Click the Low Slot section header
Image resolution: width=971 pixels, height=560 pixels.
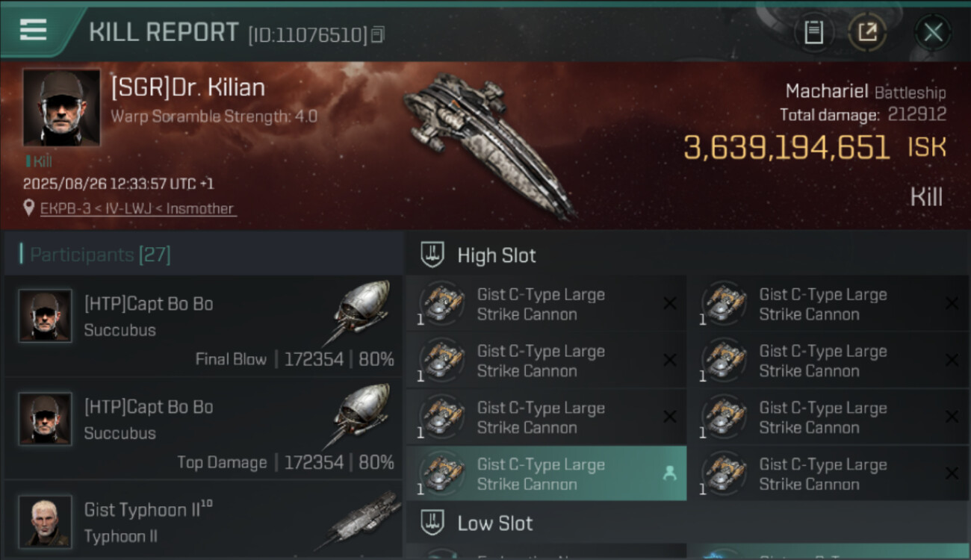coord(495,523)
